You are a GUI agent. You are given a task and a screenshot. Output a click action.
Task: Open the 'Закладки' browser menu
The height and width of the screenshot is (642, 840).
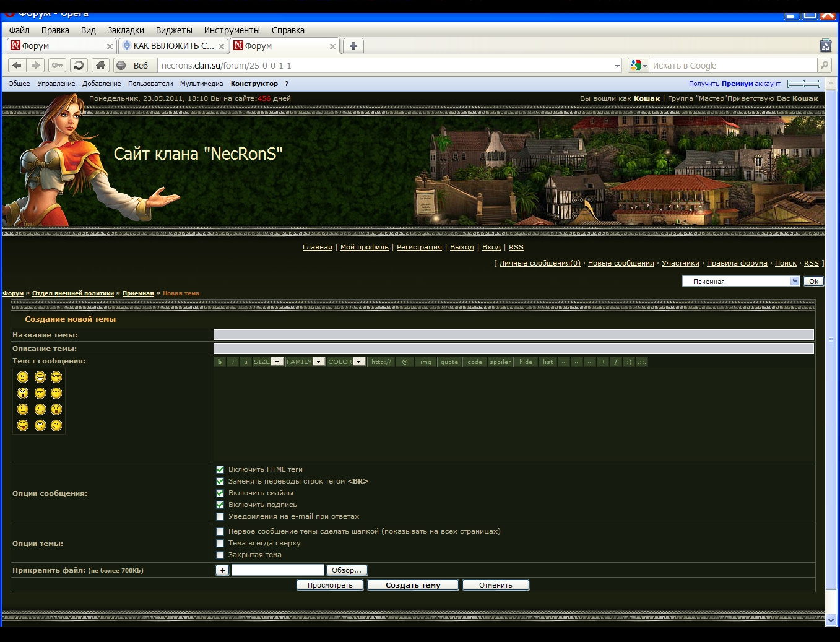(x=126, y=30)
